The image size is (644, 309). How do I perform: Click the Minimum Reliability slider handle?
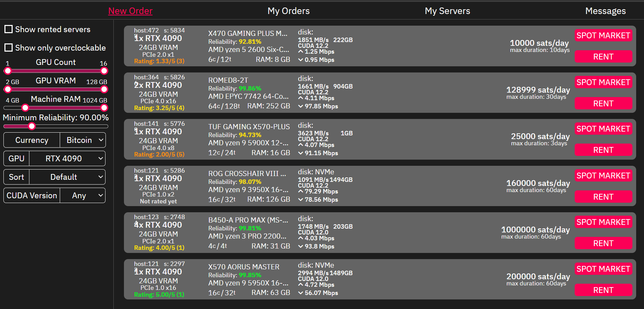(x=32, y=126)
